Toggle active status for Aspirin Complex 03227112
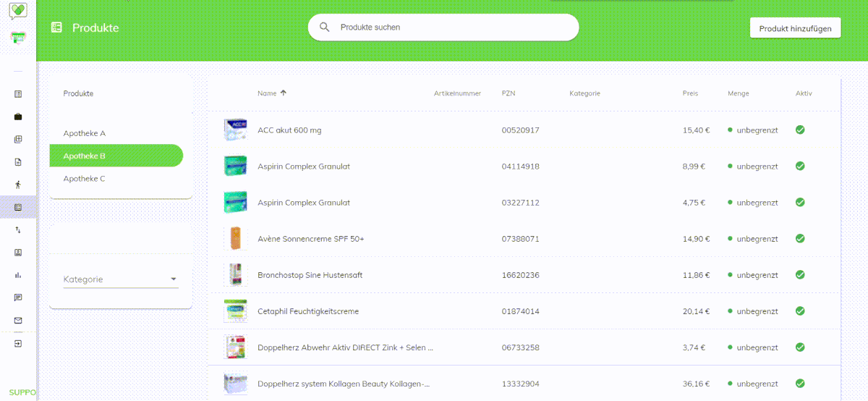Screen dimensions: 868x401 [x=800, y=202]
